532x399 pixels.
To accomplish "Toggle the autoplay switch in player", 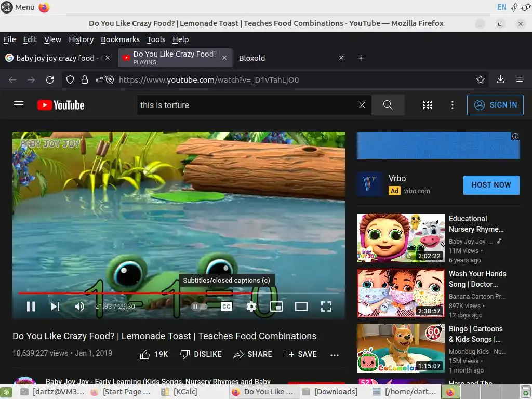I will [199, 307].
